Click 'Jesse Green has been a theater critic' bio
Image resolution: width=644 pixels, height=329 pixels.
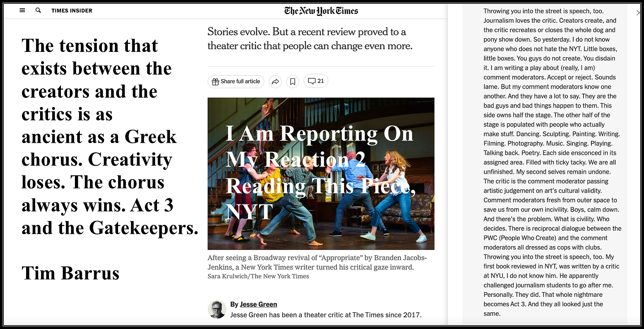326,315
